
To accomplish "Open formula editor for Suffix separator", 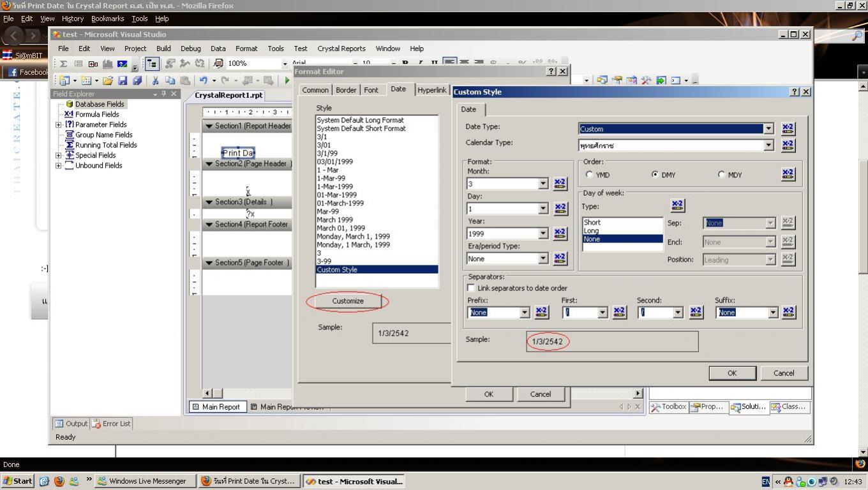I will [x=789, y=312].
